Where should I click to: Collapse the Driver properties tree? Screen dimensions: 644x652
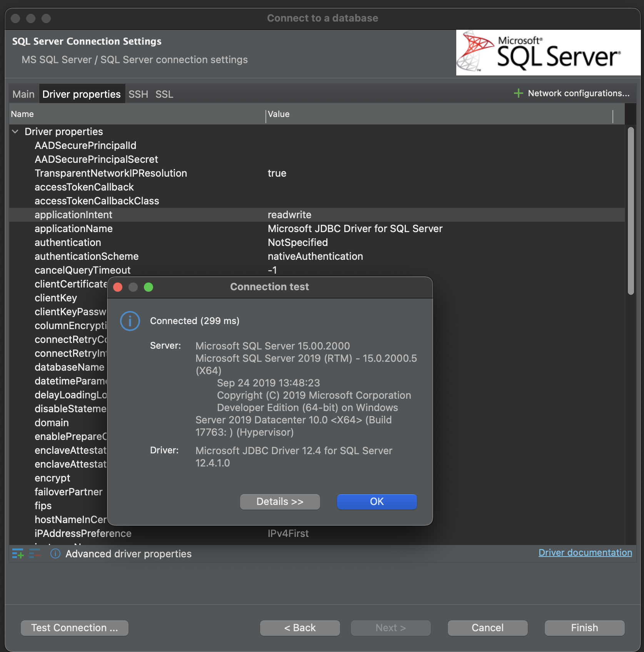coord(15,131)
